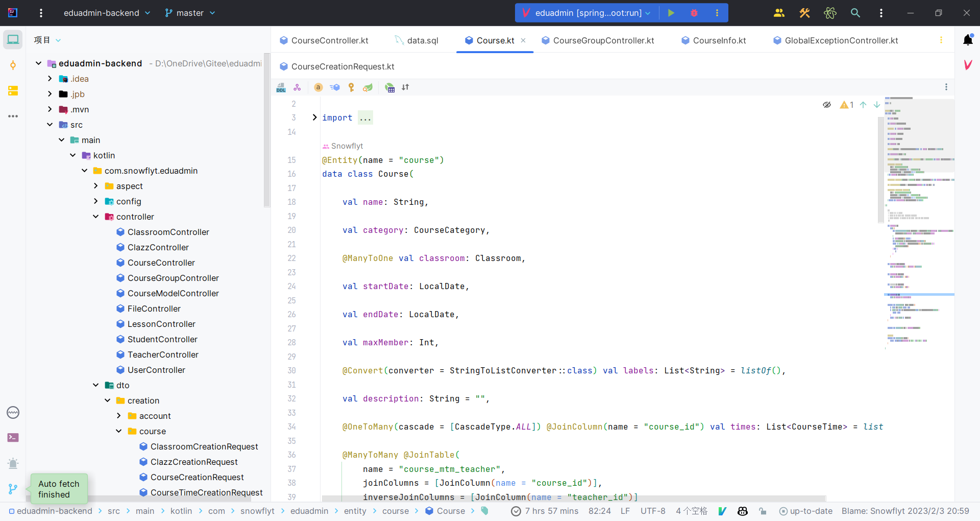Debug eduadmin with the bug icon
This screenshot has width=980, height=521.
click(x=694, y=13)
